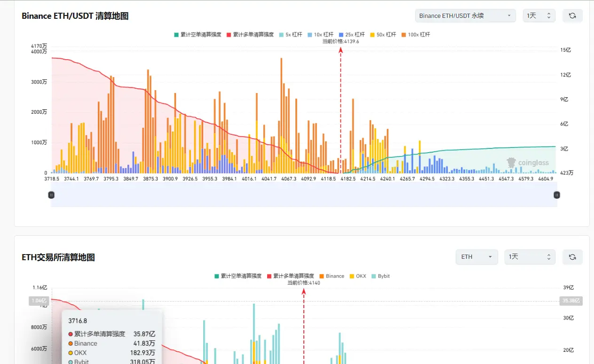Toggle 累计多单清算强度 legend in top chart
The image size is (594, 364).
250,35
